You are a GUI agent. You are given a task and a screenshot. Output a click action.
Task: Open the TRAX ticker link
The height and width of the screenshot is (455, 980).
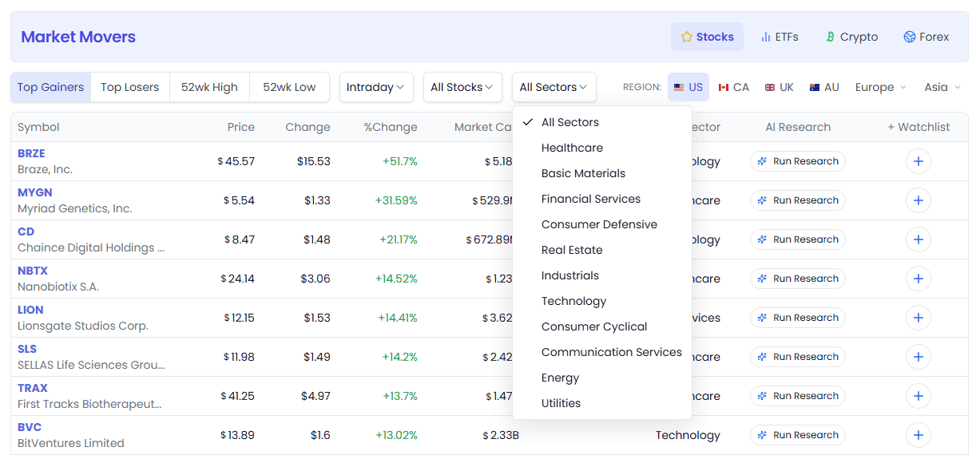(33, 388)
